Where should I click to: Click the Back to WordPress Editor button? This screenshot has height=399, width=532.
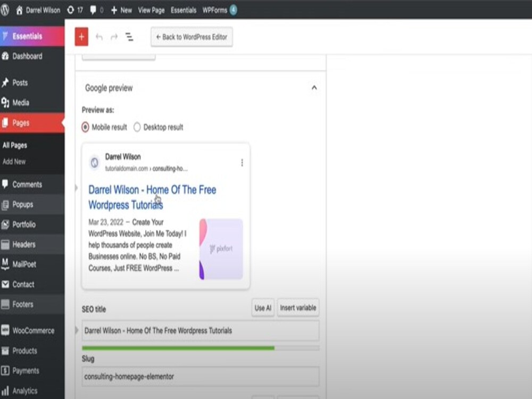point(192,37)
